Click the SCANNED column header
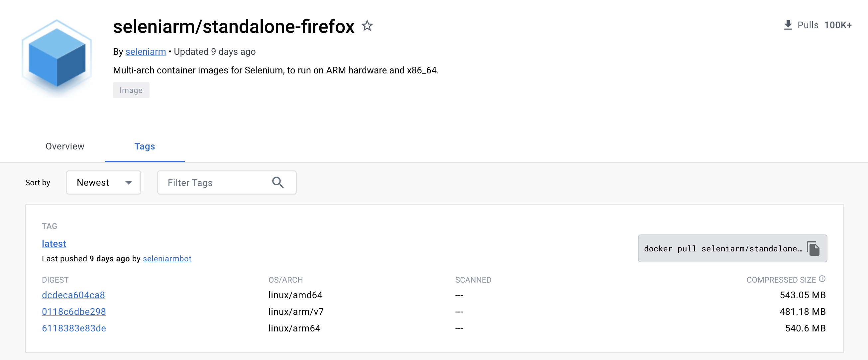 pos(473,280)
